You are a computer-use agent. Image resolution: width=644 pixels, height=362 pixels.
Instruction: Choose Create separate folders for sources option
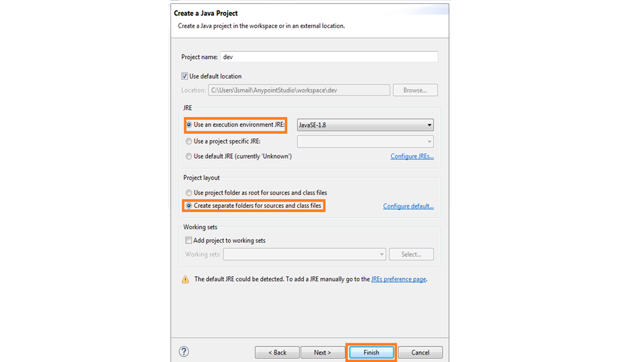pos(189,206)
